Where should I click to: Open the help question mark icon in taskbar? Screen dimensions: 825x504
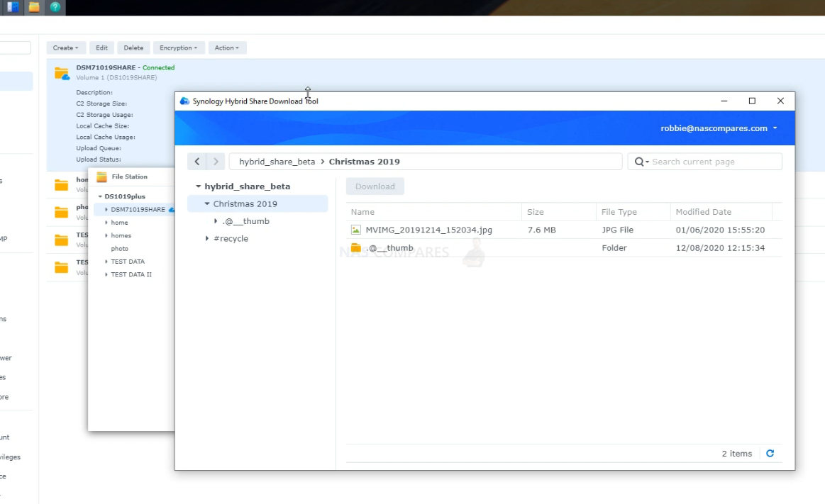coord(55,7)
